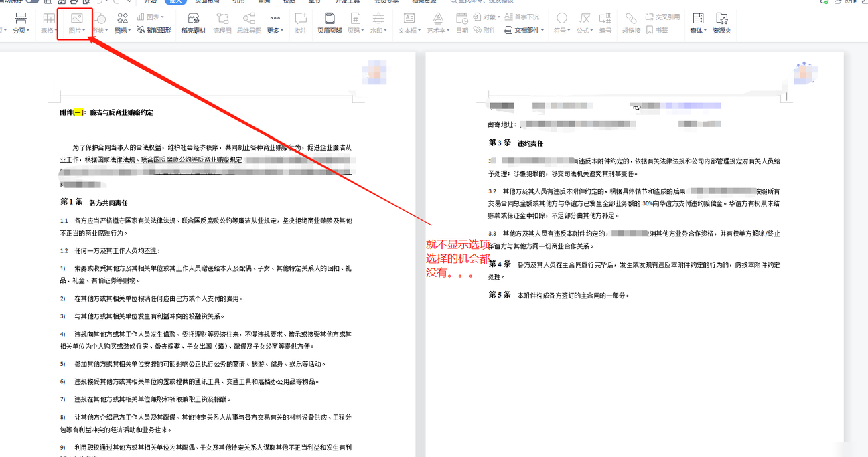The height and width of the screenshot is (457, 868).
Task: Open the 对象 object dropdown
Action: pyautogui.click(x=486, y=17)
